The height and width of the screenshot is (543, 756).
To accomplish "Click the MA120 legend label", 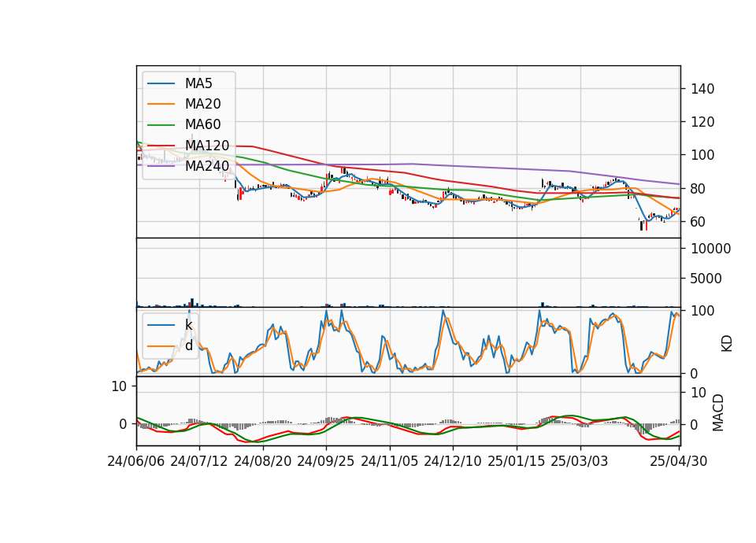I will (x=207, y=145).
